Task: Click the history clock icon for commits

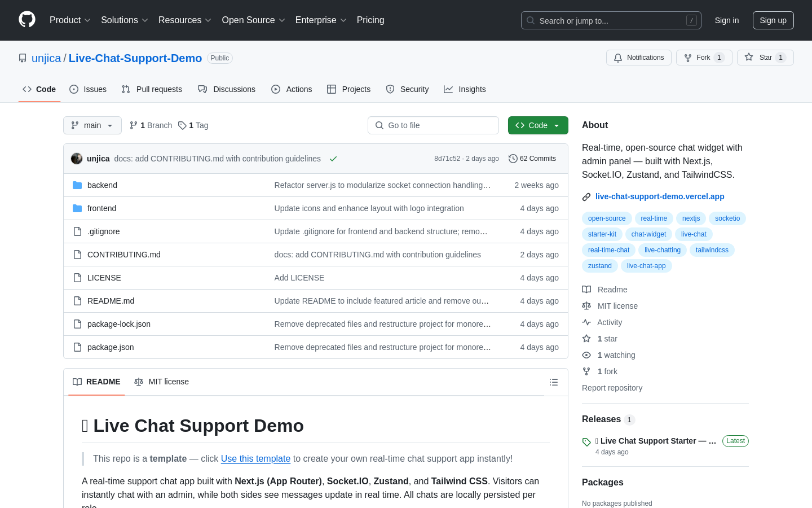Action: coord(513,159)
